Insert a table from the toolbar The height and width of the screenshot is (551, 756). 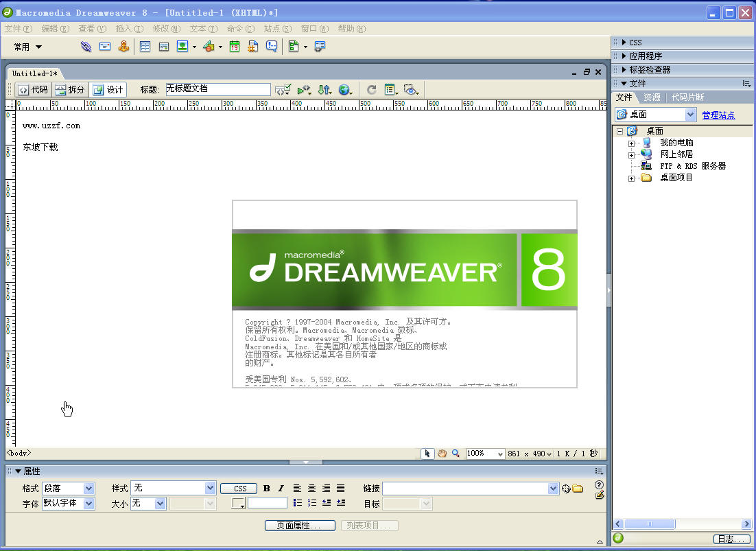(x=145, y=47)
